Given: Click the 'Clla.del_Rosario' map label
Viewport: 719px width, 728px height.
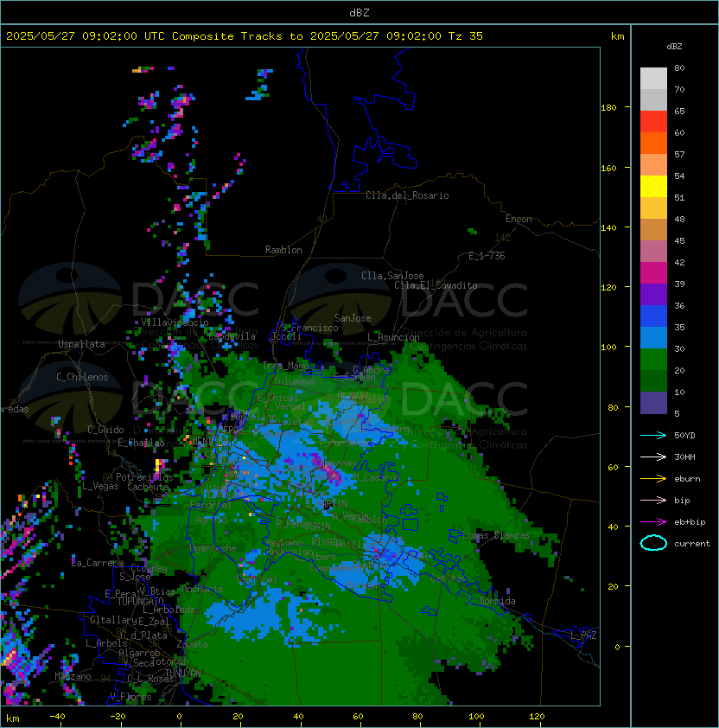Looking at the screenshot, I should click(407, 195).
